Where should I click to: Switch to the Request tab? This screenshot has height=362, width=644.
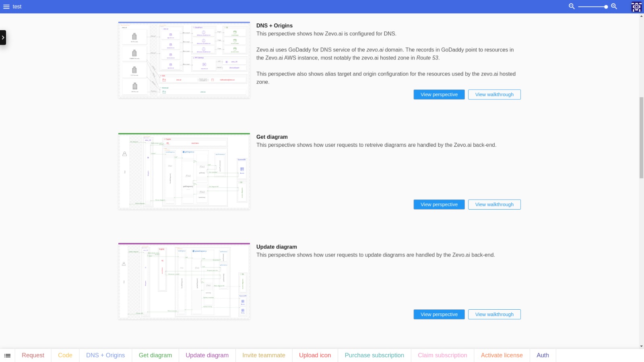(33, 356)
